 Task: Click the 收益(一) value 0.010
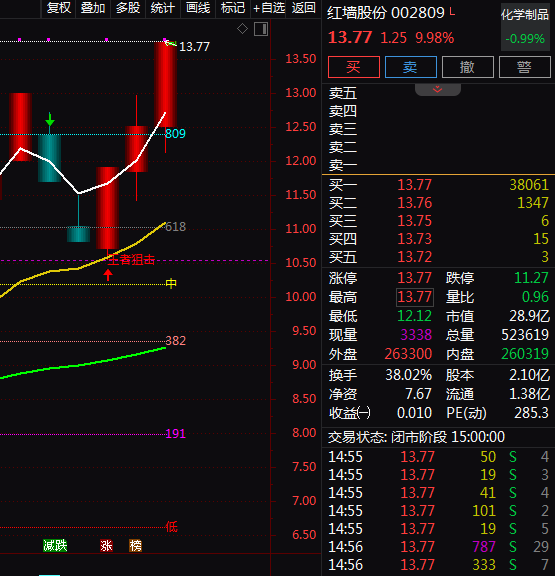pyautogui.click(x=414, y=413)
